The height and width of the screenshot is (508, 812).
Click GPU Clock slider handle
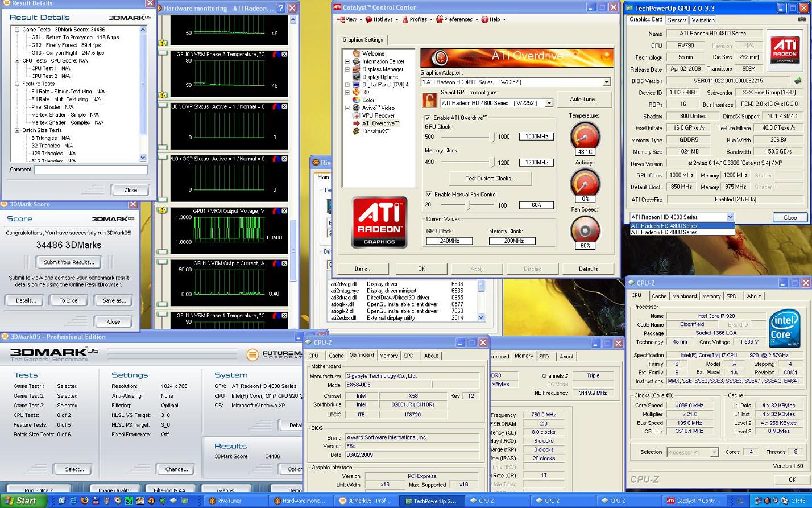492,137
